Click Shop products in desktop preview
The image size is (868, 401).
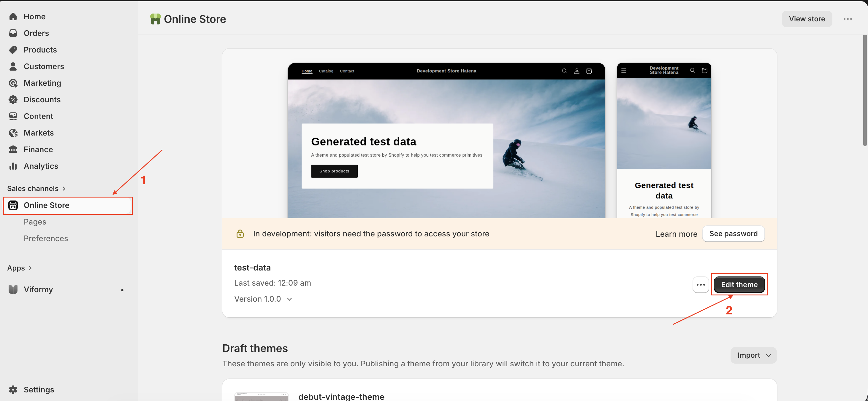[334, 171]
